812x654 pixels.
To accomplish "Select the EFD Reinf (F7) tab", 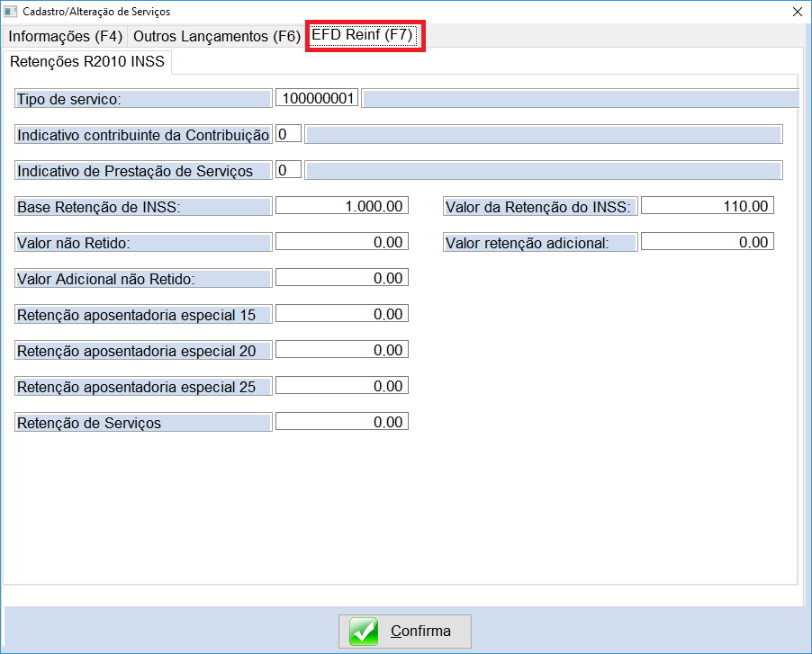I will (363, 36).
